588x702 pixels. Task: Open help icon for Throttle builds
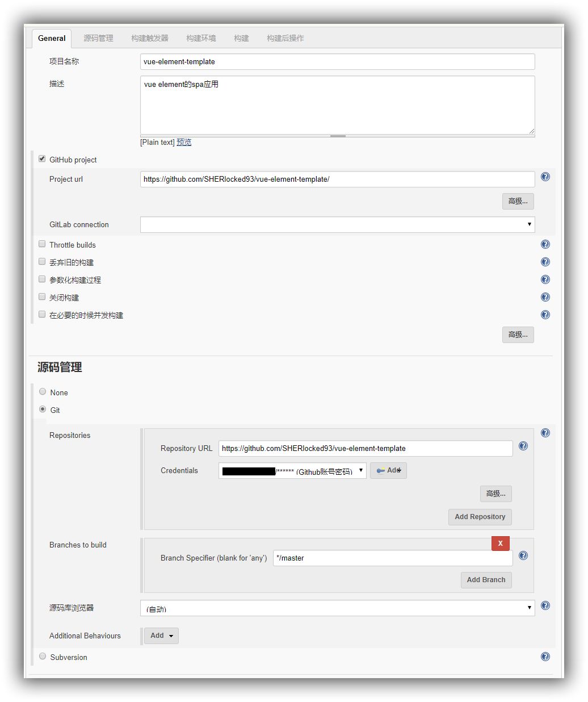tap(545, 244)
